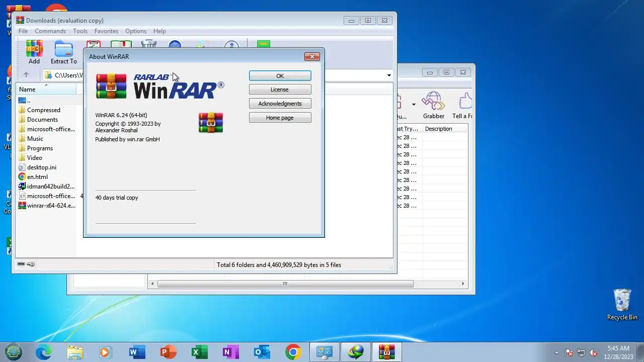This screenshot has width=644, height=362.
Task: Open Grabber in the download manager window
Action: [434, 105]
